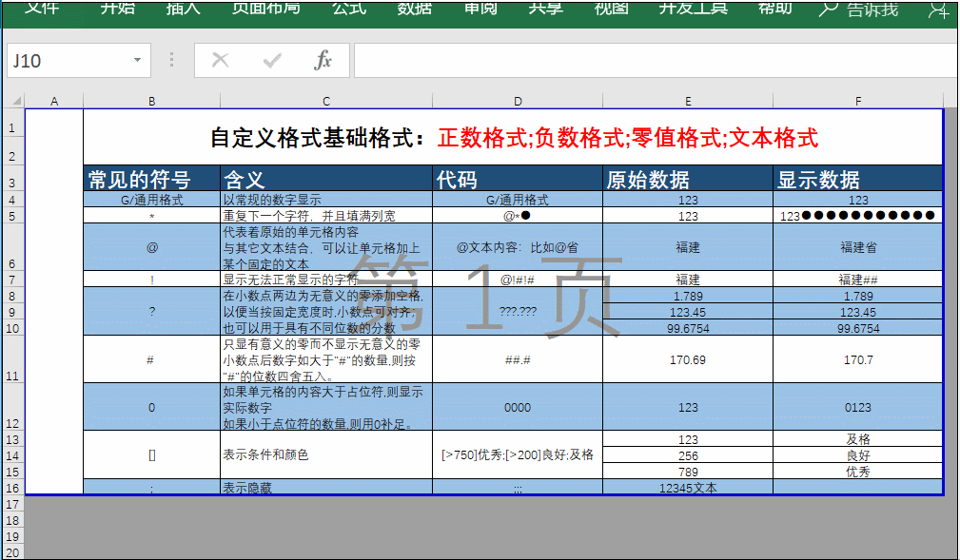
Task: Click cell 显示无法正常显示的字符
Action: [x=326, y=280]
